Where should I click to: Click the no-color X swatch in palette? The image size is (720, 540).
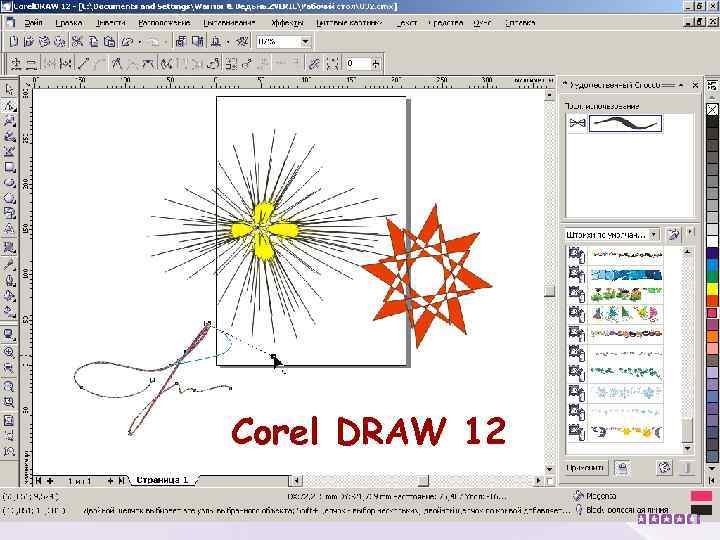pos(712,109)
